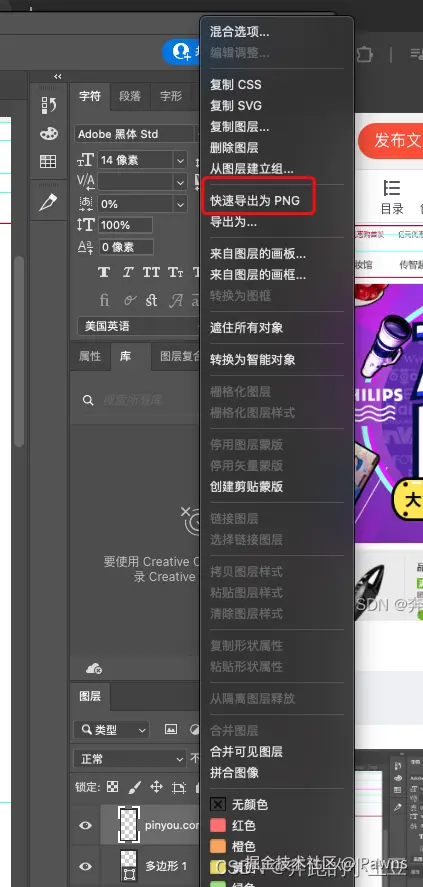Choose 合并可见图层 menu entry
The width and height of the screenshot is (423, 887).
pos(247,751)
